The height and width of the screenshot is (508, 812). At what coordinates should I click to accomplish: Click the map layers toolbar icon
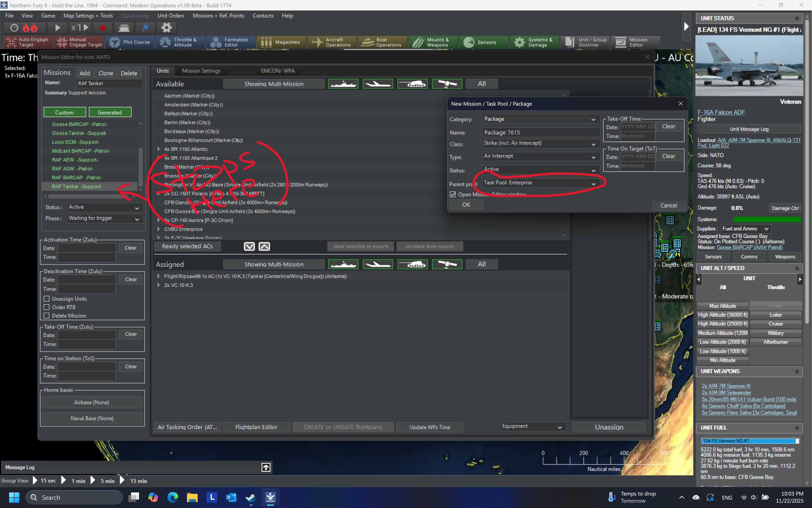(124, 27)
